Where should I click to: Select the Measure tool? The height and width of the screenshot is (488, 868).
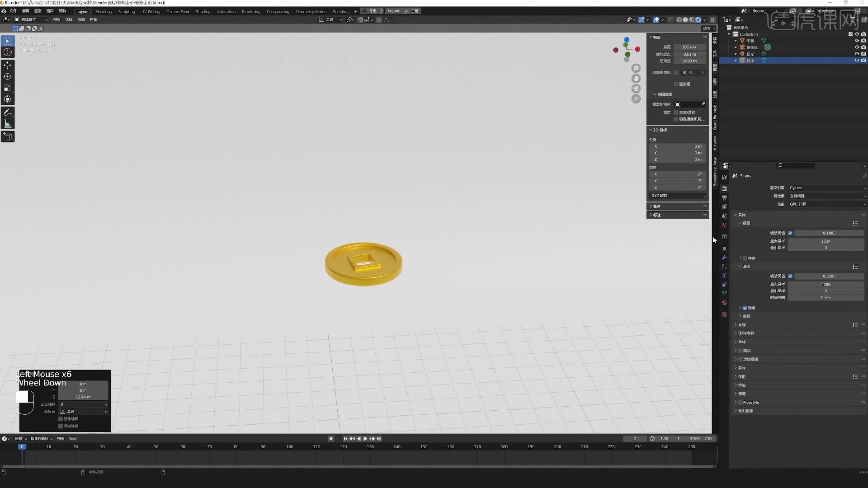tap(8, 123)
